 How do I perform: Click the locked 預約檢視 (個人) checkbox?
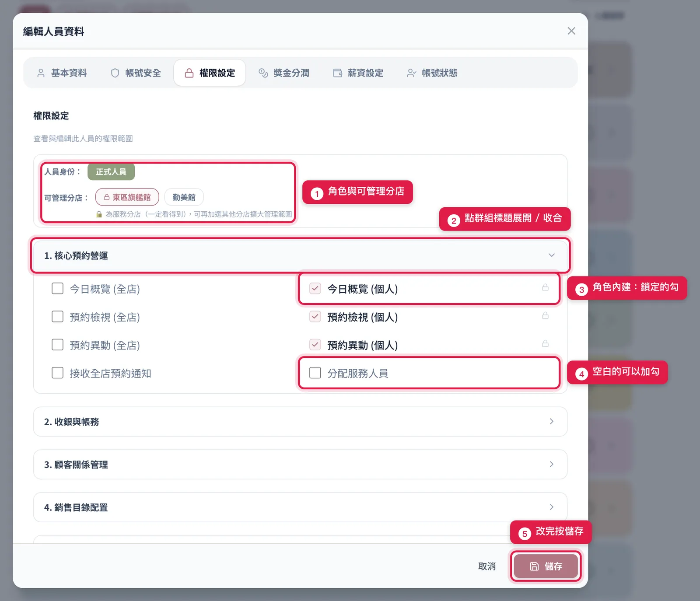315,316
